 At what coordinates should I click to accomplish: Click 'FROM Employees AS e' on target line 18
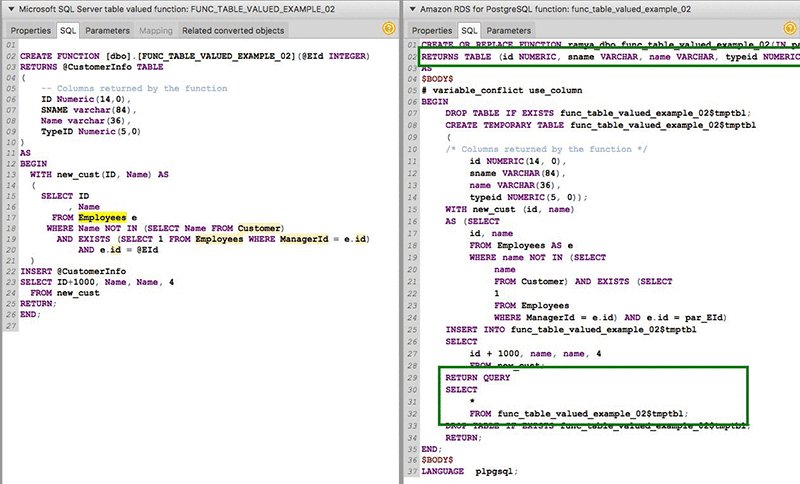[521, 245]
